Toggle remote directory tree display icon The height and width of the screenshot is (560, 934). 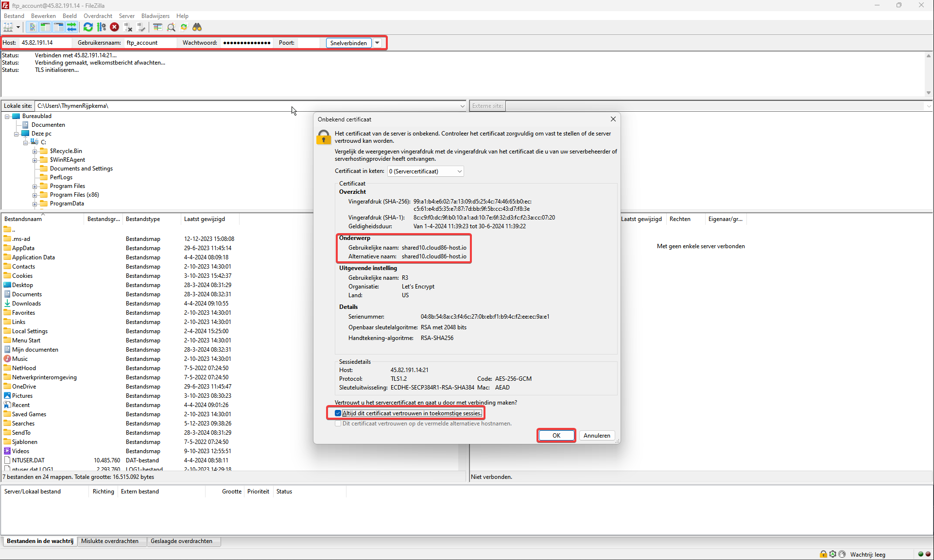(x=58, y=27)
